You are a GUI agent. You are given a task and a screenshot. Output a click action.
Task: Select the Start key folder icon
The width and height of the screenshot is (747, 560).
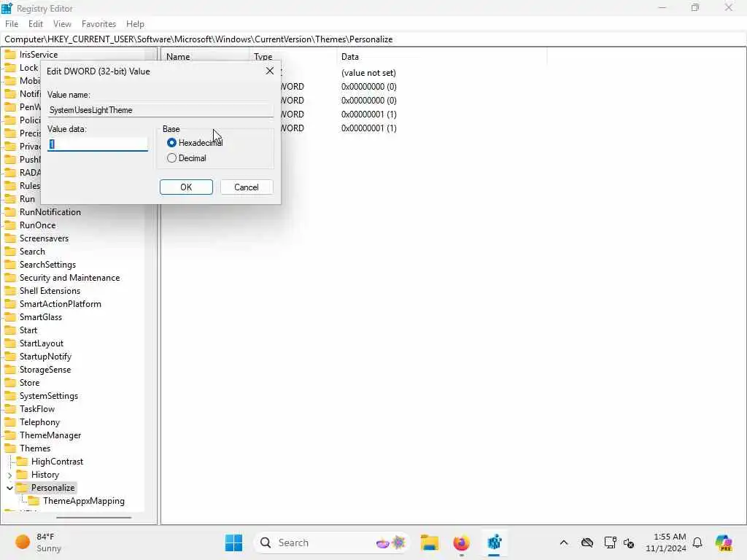pyautogui.click(x=10, y=330)
